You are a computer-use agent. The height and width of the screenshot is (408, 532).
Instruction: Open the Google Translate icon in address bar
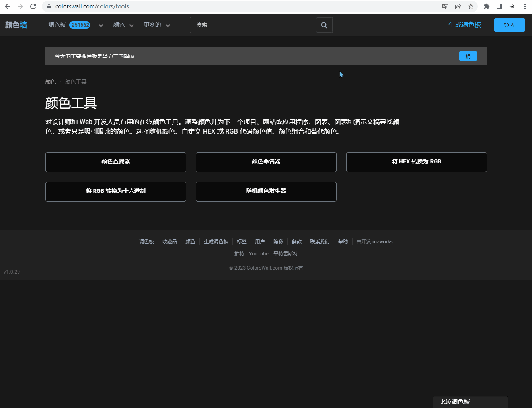pos(445,6)
